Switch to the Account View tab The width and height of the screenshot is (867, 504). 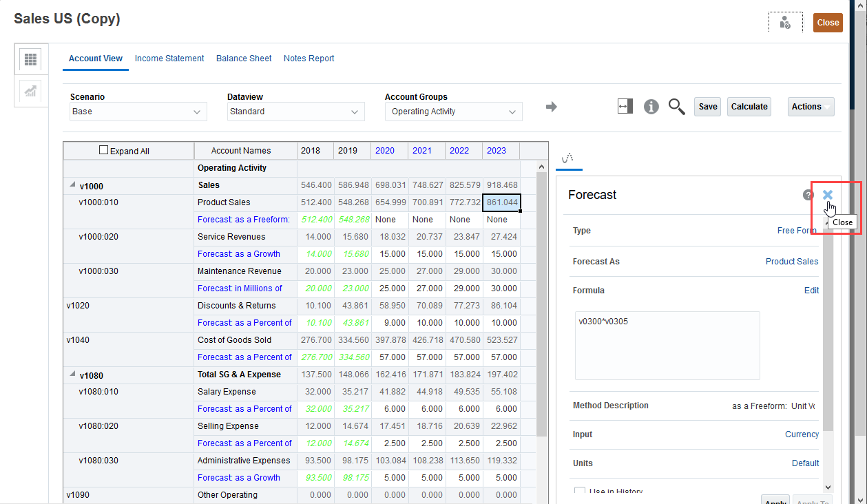coord(96,59)
